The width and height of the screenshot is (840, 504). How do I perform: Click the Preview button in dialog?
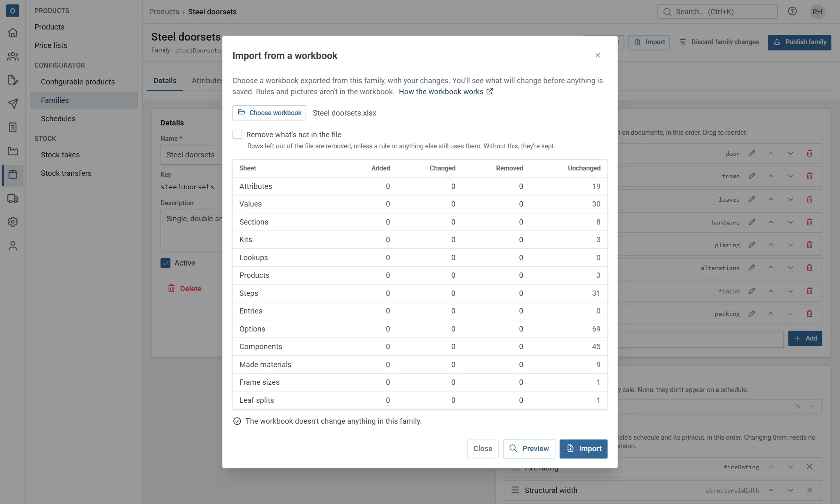(529, 449)
